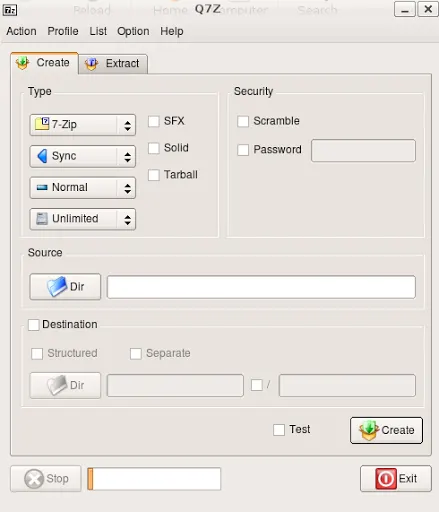Viewport: 439px width, 512px height.
Task: Click the Normal compression level icon
Action: coord(42,187)
